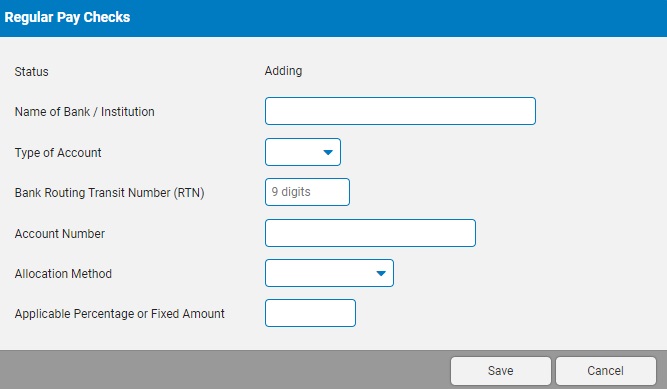Click the Applicable Percentage or Fixed Amount label
The image size is (667, 389).
pos(120,314)
